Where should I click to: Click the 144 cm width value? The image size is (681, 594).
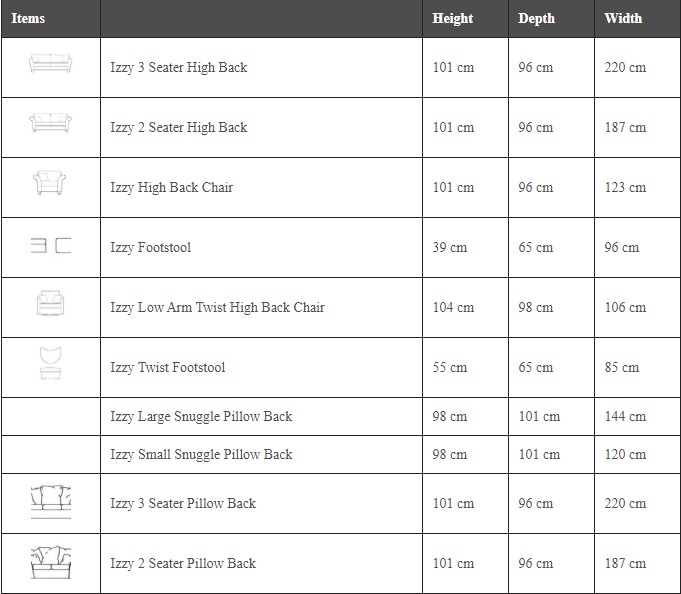click(625, 416)
